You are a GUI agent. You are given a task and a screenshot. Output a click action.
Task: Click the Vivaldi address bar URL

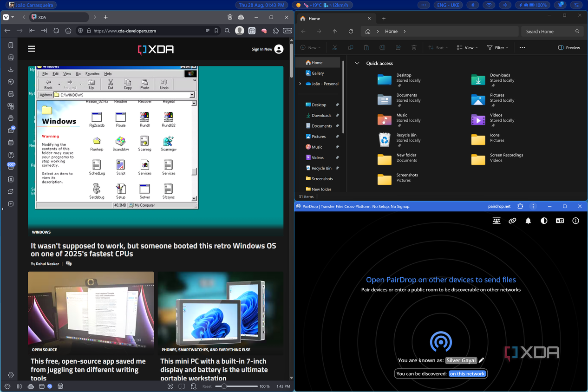124,31
